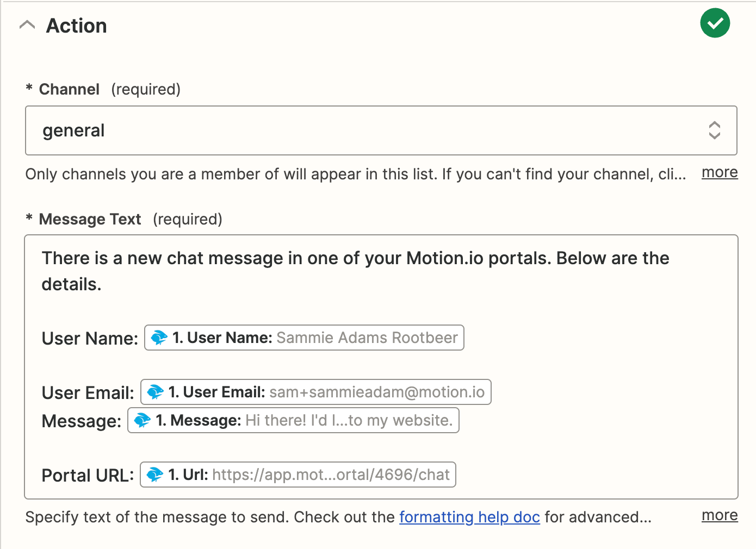
Task: Click inside the intro sentence of message text
Action: click(x=355, y=258)
